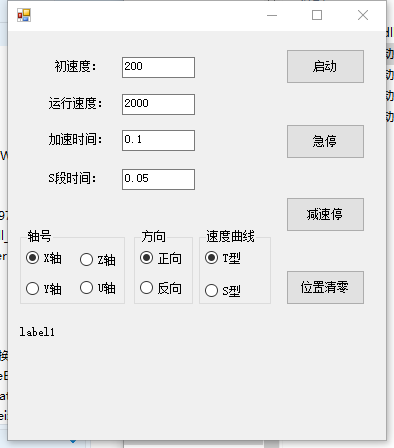Choose 正向 forward direction option
Image resolution: width=394 pixels, height=448 pixels.
point(161,258)
